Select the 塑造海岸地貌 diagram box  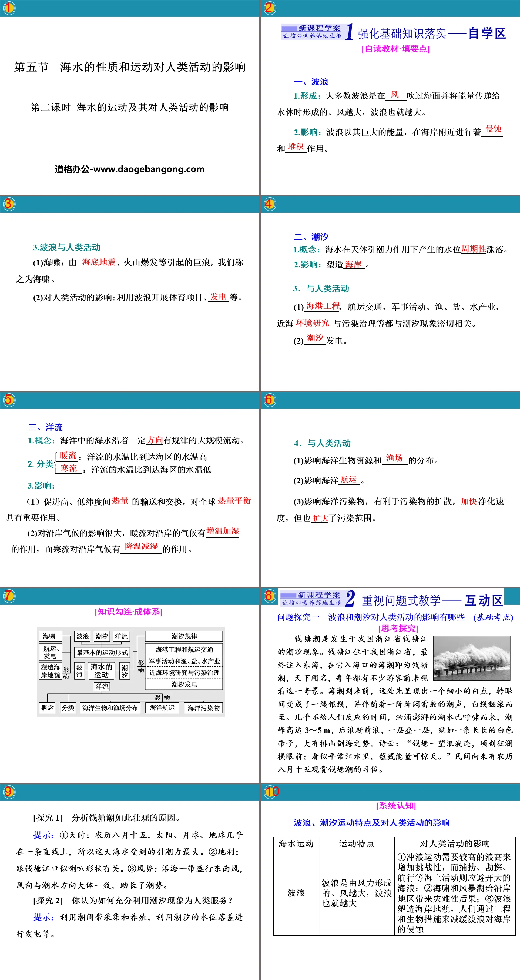[51, 672]
